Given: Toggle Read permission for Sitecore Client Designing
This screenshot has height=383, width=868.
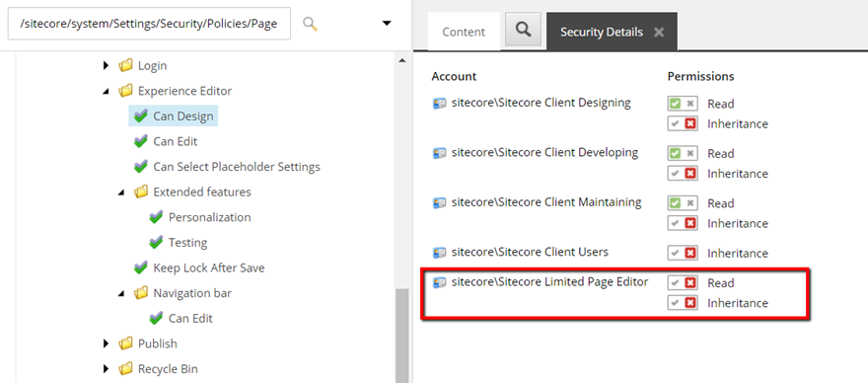Looking at the screenshot, I should [x=682, y=104].
